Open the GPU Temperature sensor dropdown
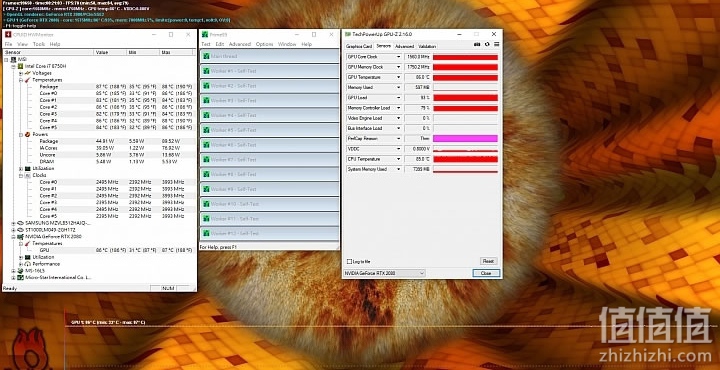The image size is (720, 370). (x=398, y=77)
